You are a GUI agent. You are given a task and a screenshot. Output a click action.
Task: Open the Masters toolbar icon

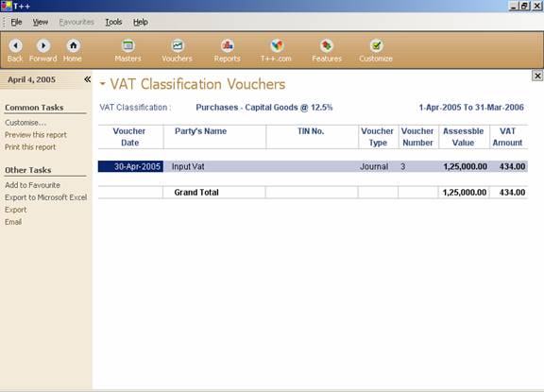(x=128, y=45)
